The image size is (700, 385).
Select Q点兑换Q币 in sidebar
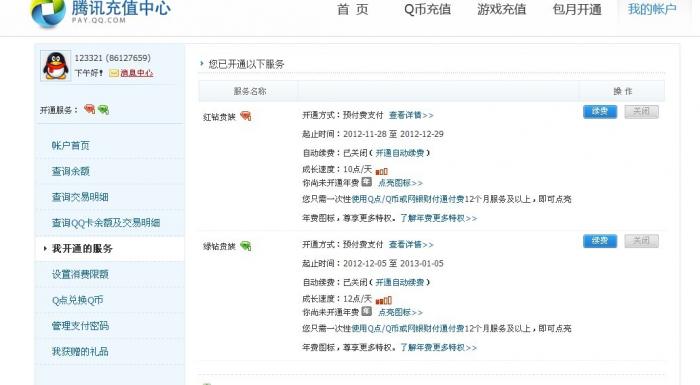tap(77, 300)
